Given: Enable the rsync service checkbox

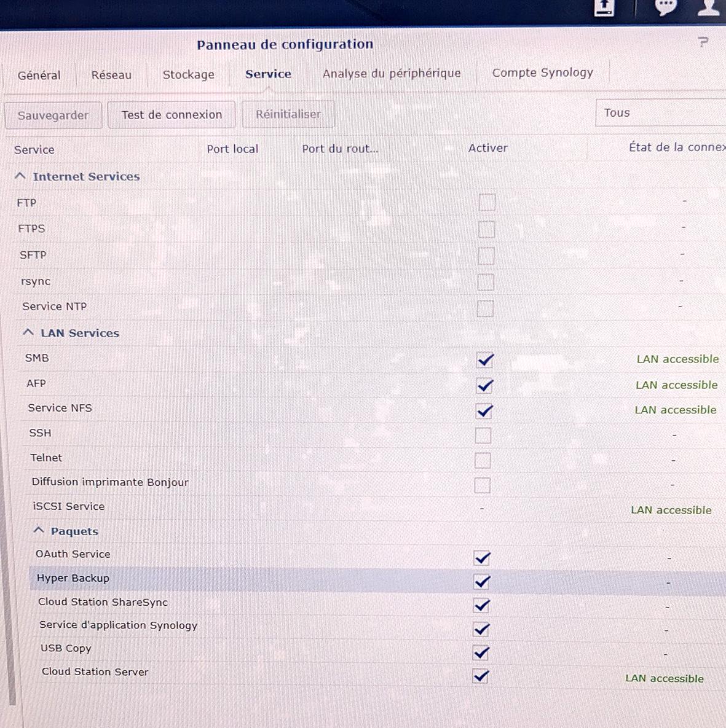Looking at the screenshot, I should pos(486,282).
